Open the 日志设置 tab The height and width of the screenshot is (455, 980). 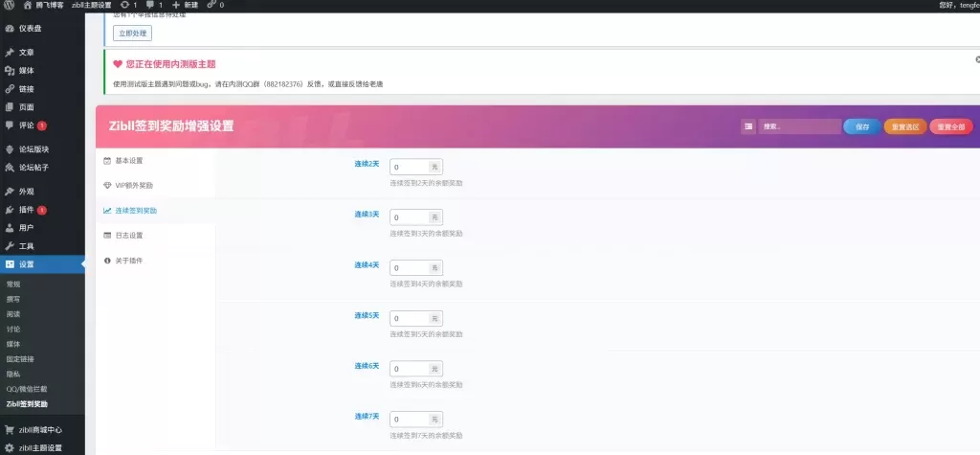128,235
